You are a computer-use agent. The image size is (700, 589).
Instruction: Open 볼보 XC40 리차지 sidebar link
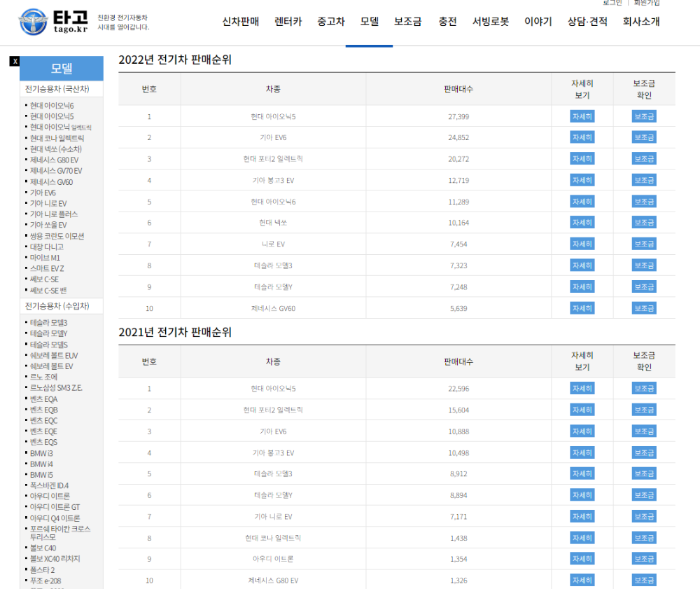(x=55, y=559)
